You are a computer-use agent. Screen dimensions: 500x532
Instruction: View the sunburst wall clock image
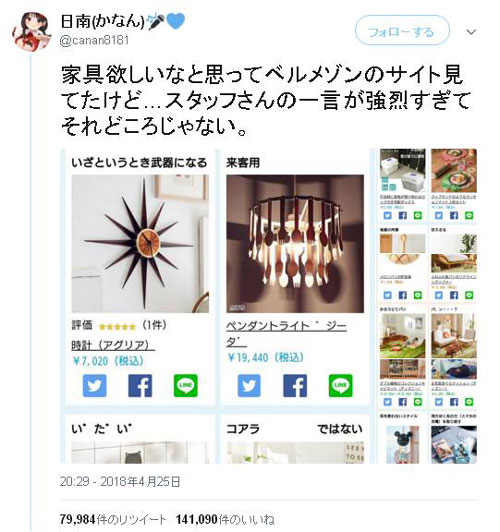click(140, 244)
